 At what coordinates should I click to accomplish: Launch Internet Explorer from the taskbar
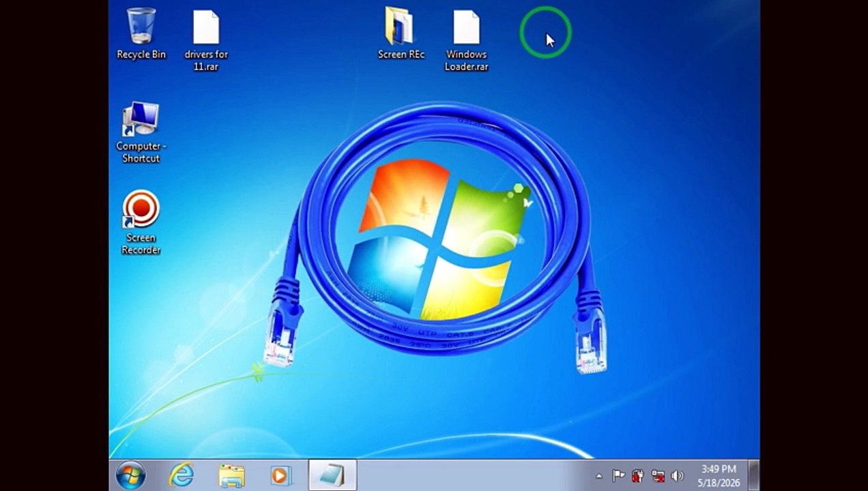point(182,475)
